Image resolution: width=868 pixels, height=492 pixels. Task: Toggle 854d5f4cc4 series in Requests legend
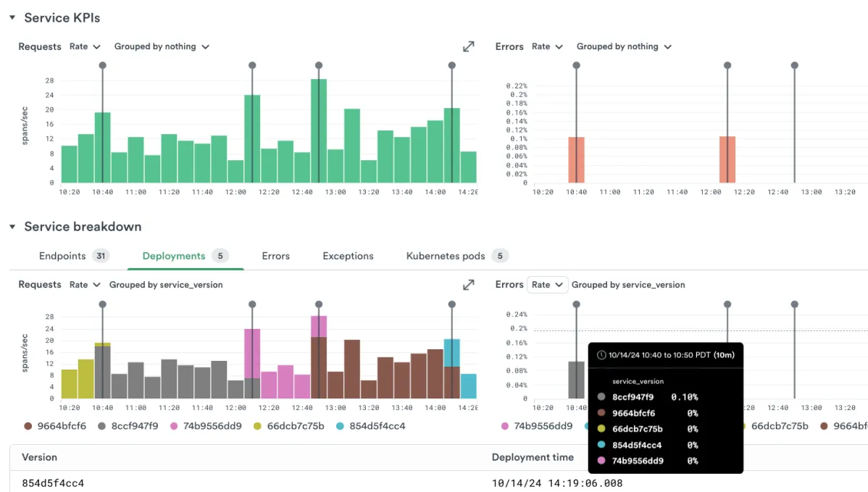point(371,426)
